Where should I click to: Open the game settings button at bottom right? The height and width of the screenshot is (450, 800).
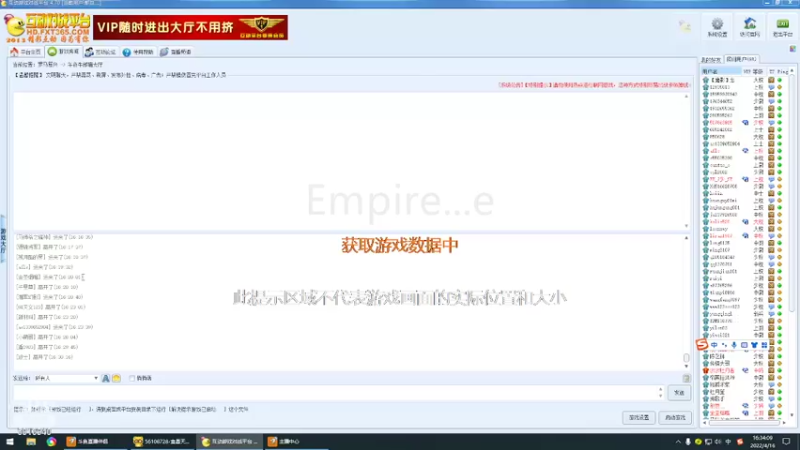639,418
